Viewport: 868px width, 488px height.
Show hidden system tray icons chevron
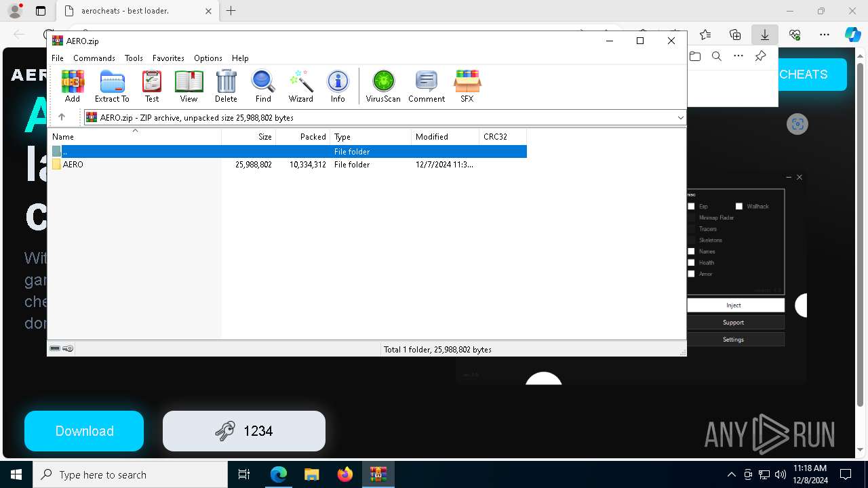[x=731, y=474]
